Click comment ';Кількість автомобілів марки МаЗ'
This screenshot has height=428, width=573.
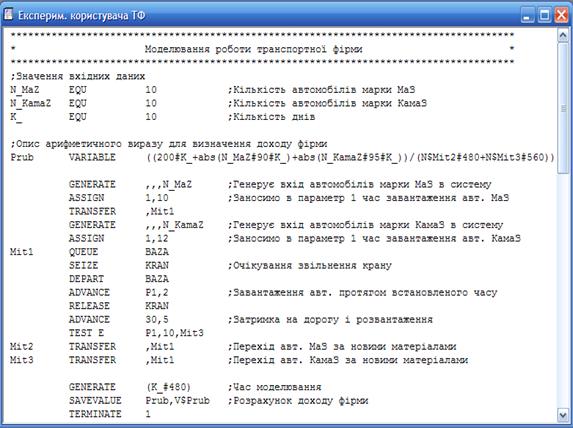coord(322,90)
